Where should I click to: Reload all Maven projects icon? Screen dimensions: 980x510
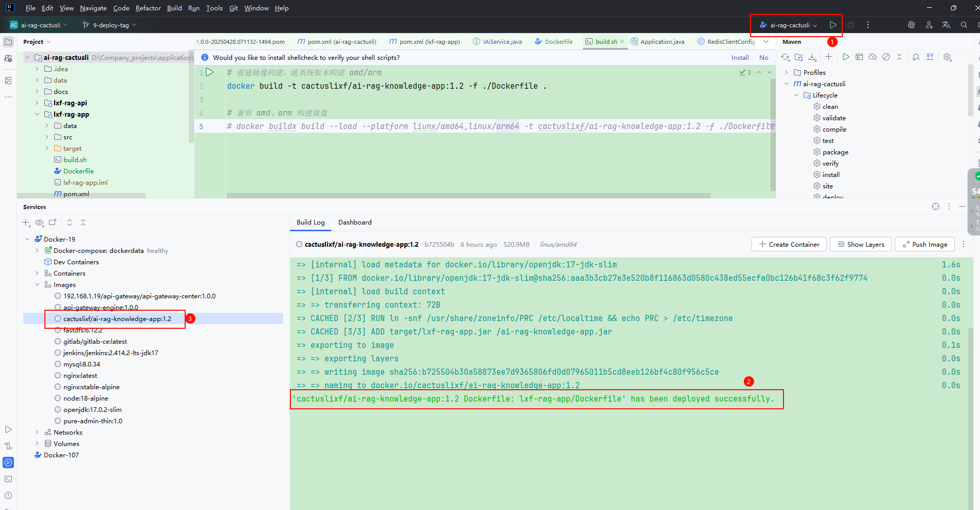(785, 57)
